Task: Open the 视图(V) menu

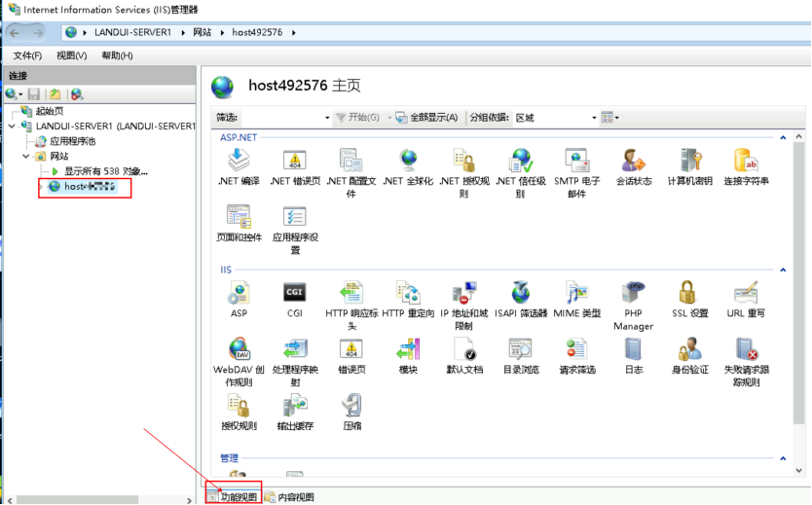Action: 71,55
